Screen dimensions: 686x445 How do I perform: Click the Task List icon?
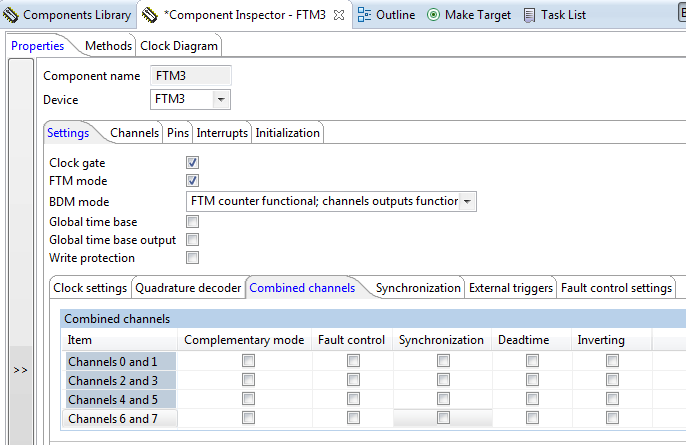529,15
